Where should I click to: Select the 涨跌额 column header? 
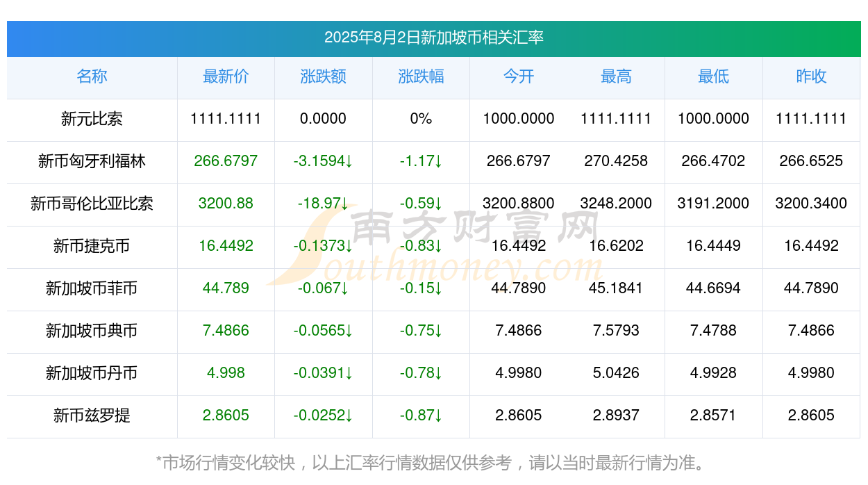point(324,76)
